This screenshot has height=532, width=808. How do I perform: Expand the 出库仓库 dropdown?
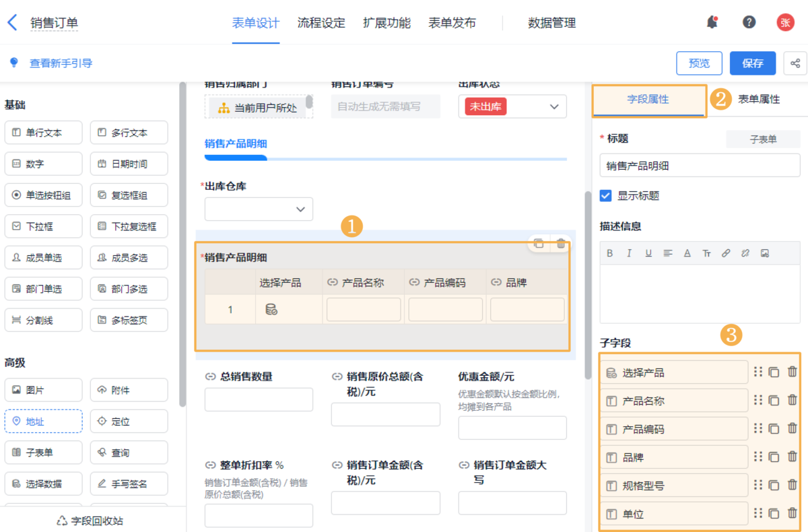[x=259, y=209]
